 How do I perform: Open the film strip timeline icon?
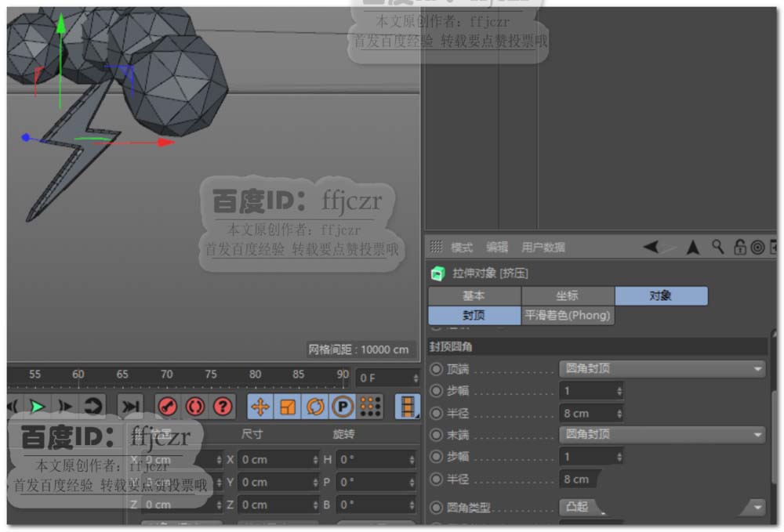coord(408,407)
